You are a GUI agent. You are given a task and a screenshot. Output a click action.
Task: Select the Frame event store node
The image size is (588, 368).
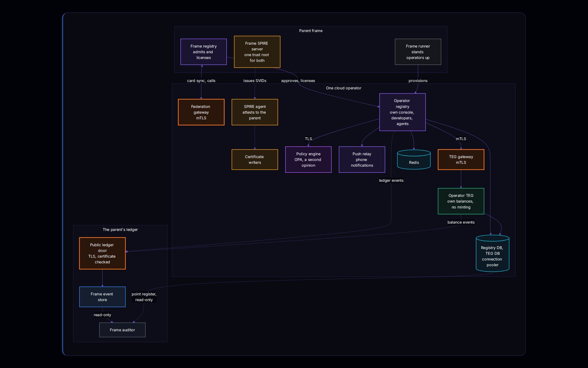pyautogui.click(x=102, y=297)
